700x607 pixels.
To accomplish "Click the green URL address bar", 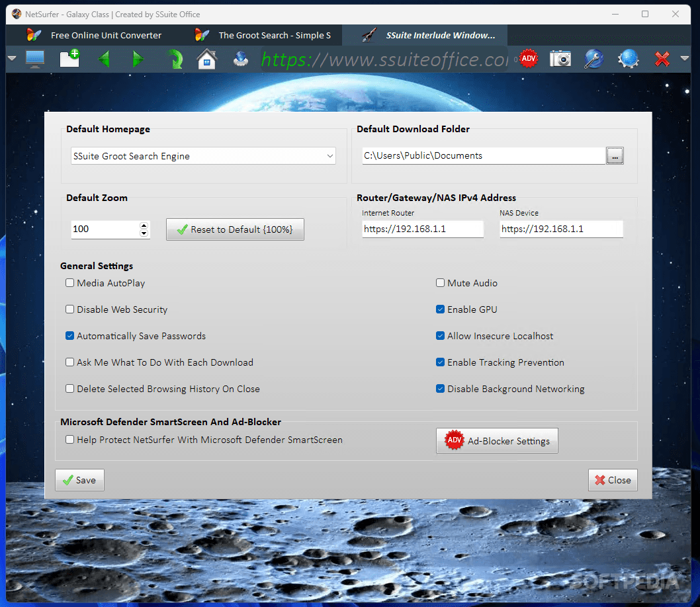I will (385, 59).
